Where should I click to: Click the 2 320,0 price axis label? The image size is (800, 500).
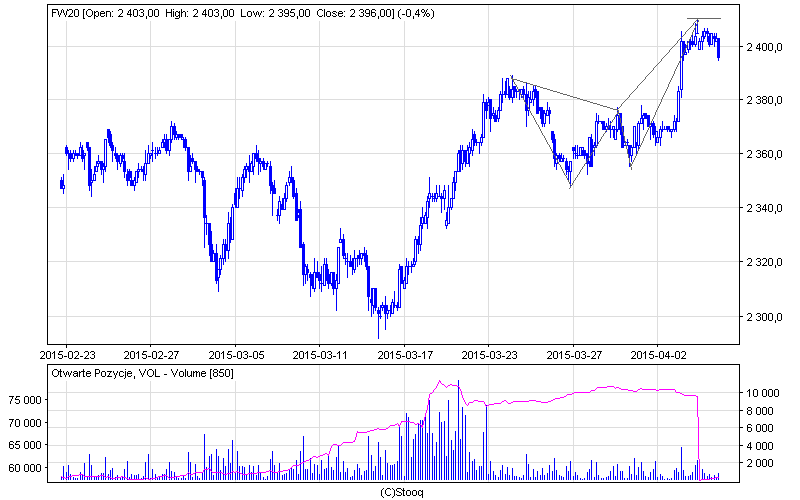[764, 263]
